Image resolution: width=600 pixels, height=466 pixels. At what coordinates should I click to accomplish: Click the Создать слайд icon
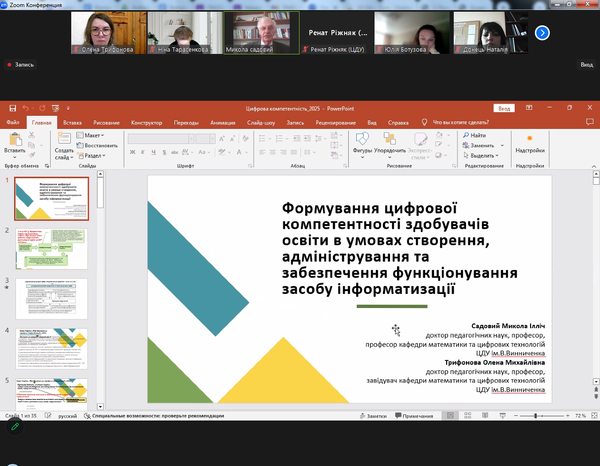click(62, 140)
